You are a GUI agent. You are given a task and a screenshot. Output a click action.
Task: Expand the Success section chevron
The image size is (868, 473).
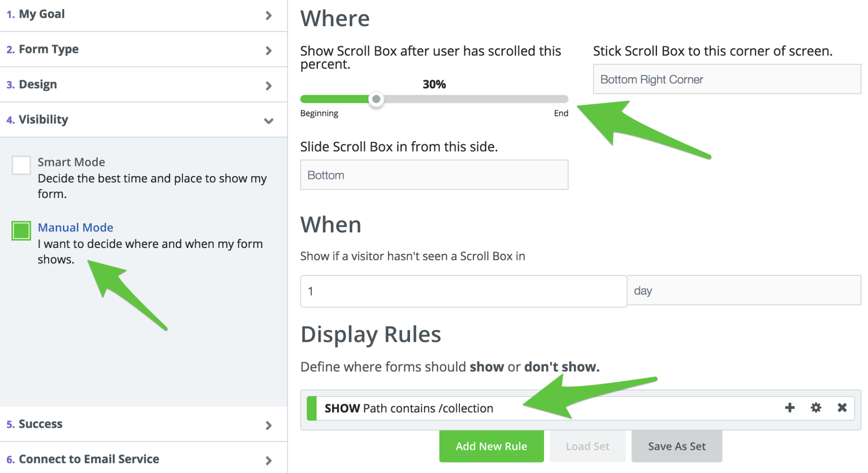click(x=269, y=425)
